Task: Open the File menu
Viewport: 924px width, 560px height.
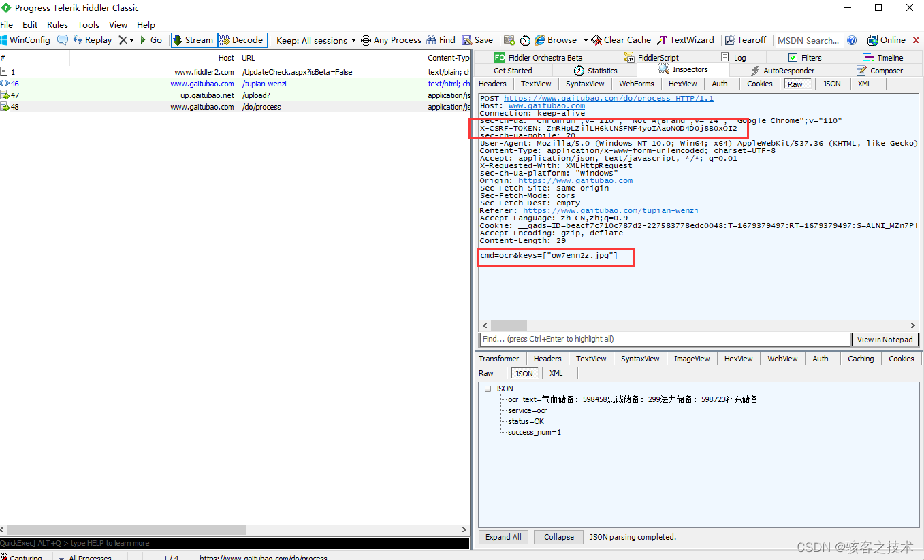Action: [7, 24]
